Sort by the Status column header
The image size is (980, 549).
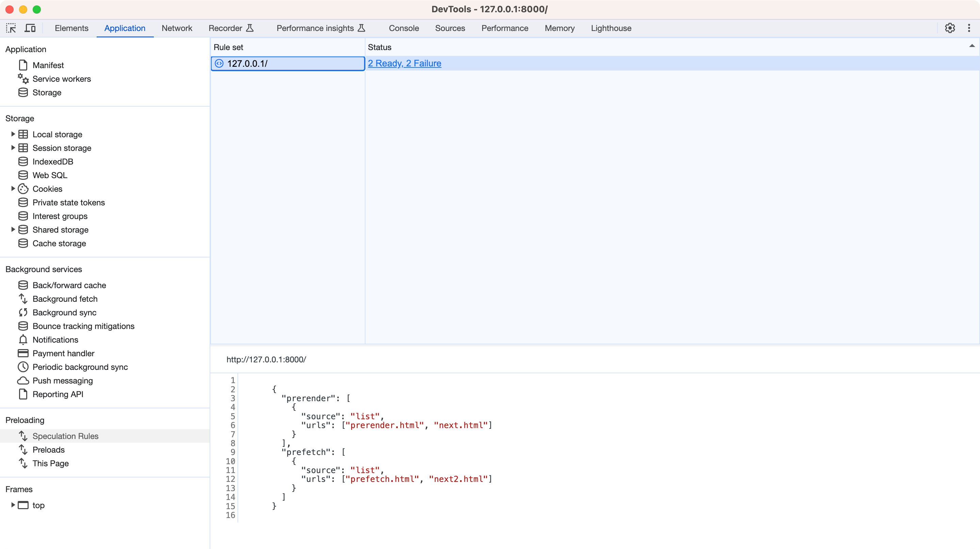click(379, 47)
